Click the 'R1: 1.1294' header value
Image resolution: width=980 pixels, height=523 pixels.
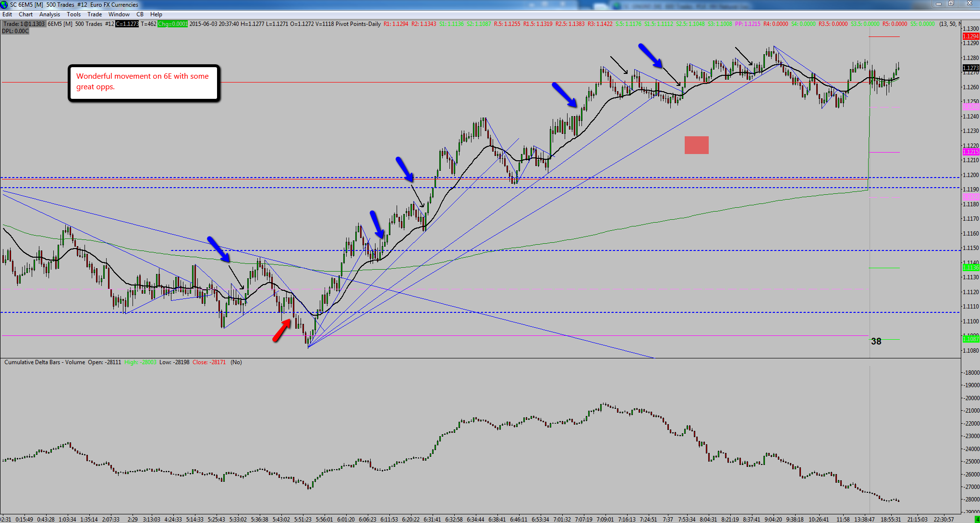(x=396, y=24)
